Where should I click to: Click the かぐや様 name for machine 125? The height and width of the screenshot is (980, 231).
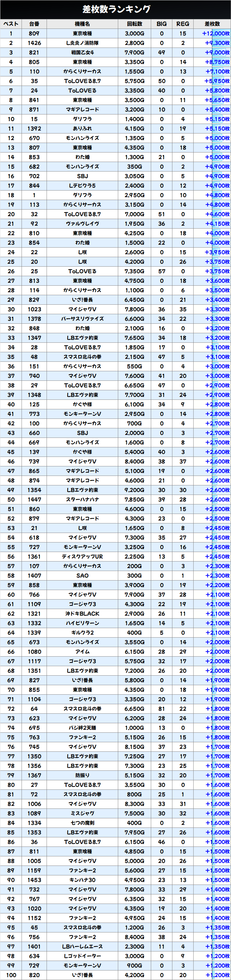click(82, 405)
